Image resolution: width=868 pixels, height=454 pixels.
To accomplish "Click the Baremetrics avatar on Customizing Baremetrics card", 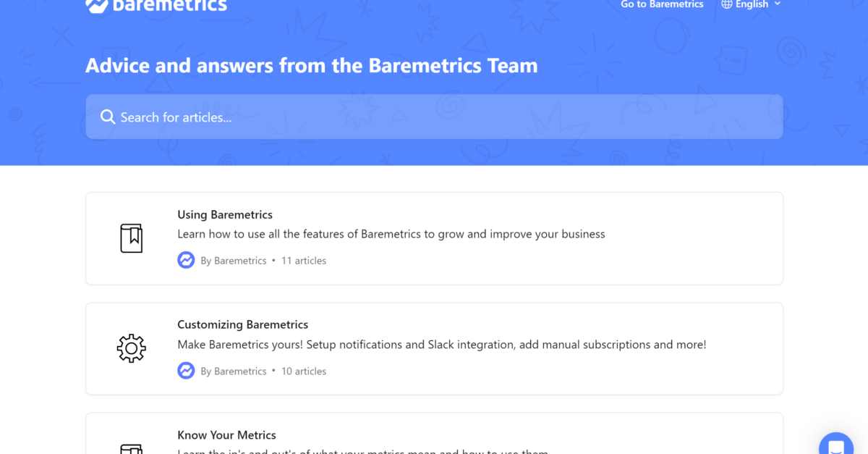I will click(x=186, y=370).
